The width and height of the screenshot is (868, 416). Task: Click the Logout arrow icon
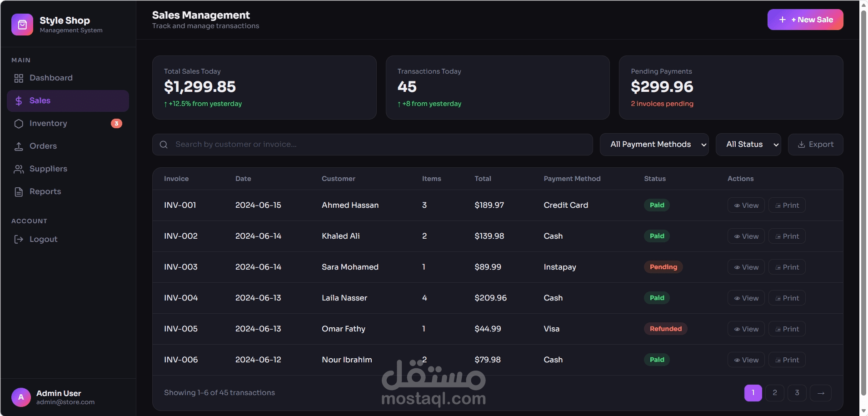pyautogui.click(x=19, y=240)
